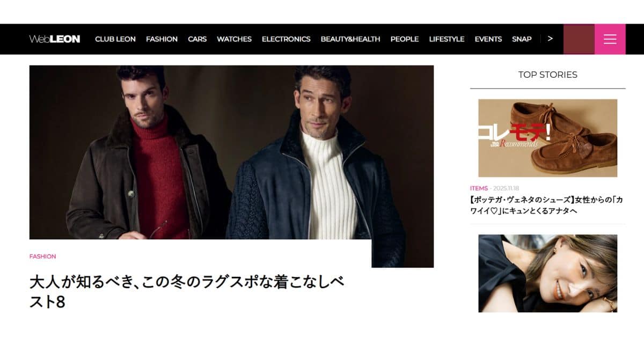Image resolution: width=644 pixels, height=338 pixels.
Task: Expand more nav categories with the arrow
Action: (x=550, y=39)
